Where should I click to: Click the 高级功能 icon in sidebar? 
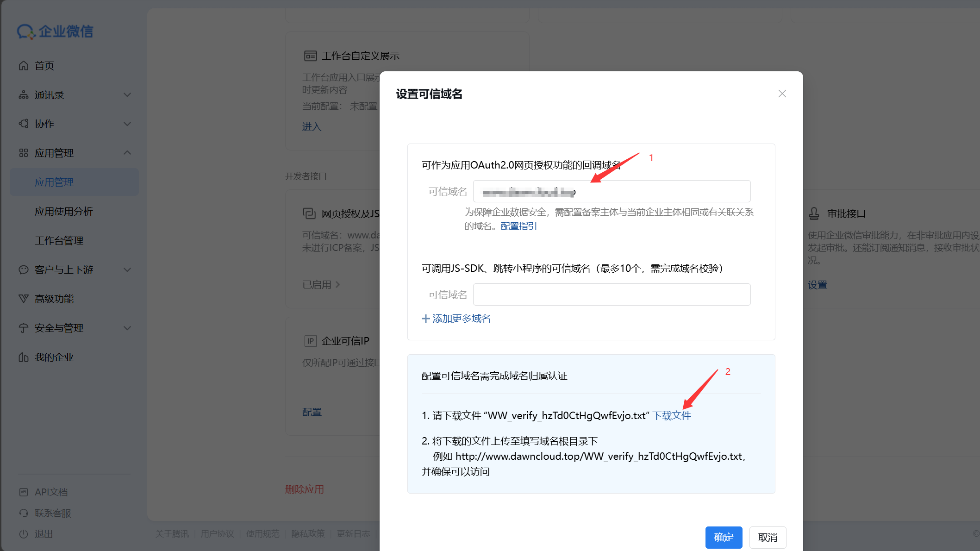point(24,299)
